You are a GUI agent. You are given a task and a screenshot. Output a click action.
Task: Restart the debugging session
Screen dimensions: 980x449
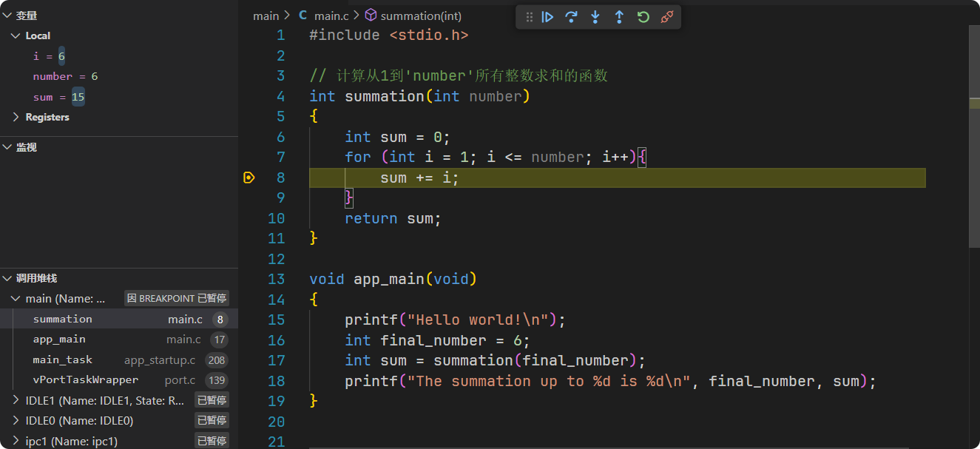click(x=643, y=17)
